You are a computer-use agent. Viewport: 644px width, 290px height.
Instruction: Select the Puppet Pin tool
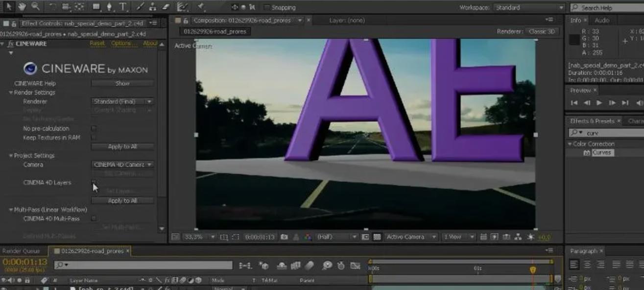[x=200, y=7]
